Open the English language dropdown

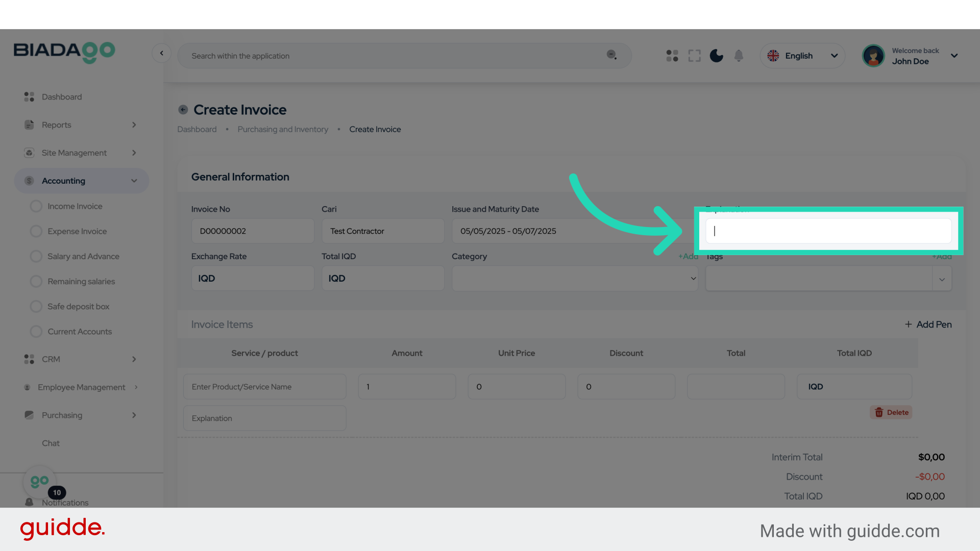pyautogui.click(x=802, y=56)
